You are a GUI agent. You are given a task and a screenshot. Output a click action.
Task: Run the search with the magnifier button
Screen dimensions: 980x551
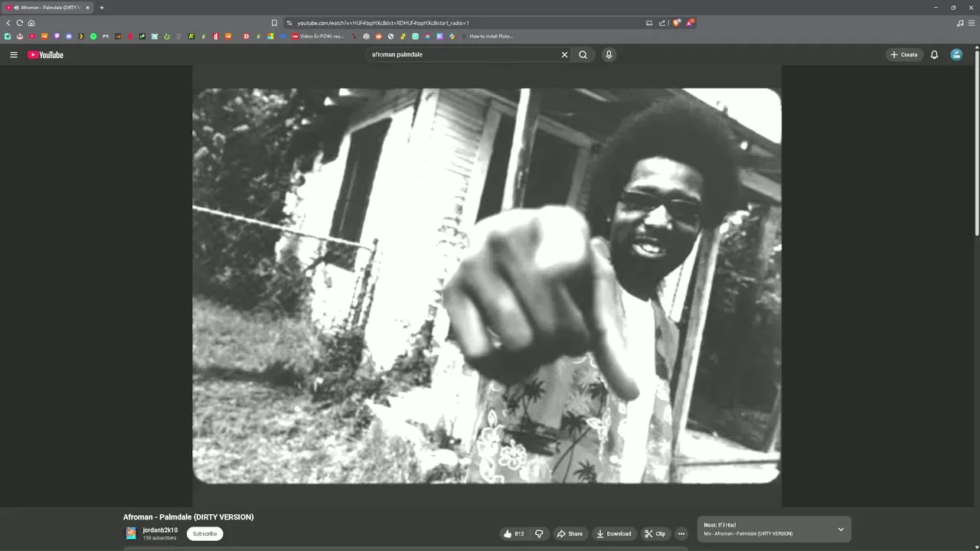pyautogui.click(x=583, y=54)
